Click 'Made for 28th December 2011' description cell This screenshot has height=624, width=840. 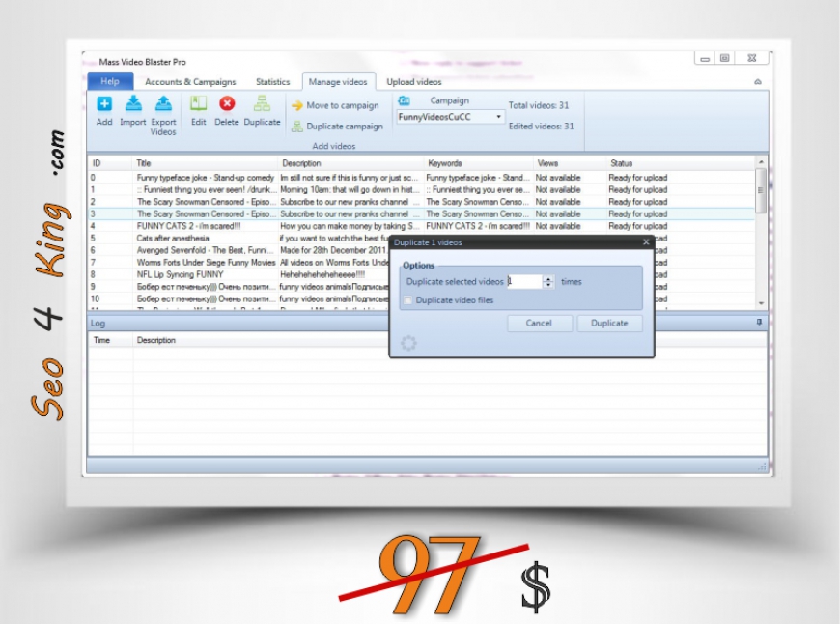[333, 250]
